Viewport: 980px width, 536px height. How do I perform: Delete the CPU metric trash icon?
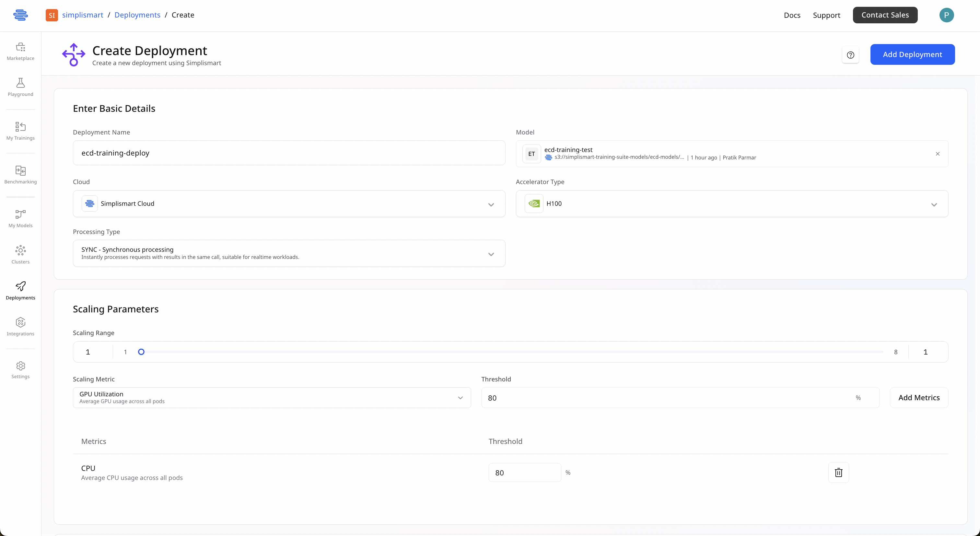838,472
